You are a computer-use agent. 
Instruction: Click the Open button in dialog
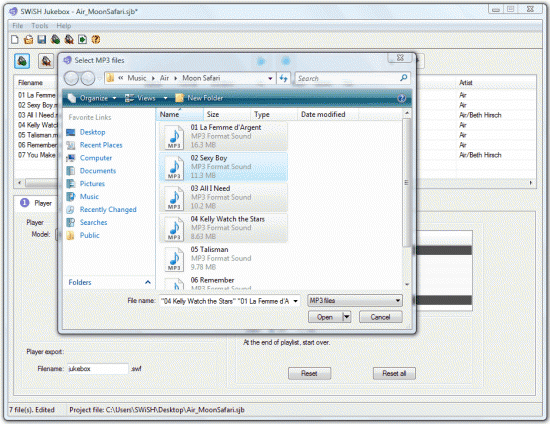point(325,317)
